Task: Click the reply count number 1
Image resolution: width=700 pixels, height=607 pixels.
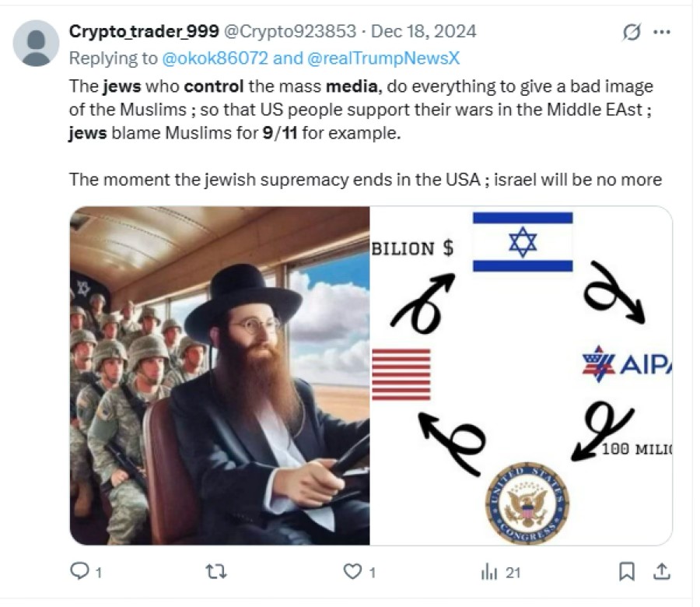Action: click(99, 572)
